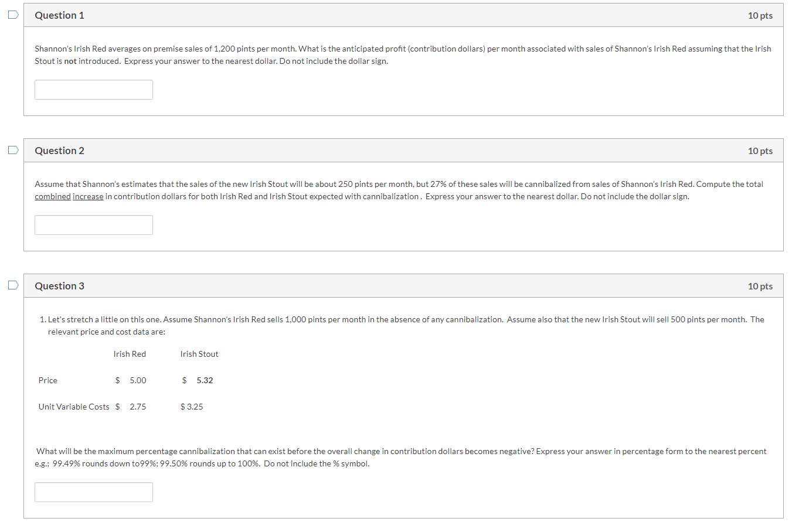Click the 10 pts label for Question 3
The width and height of the screenshot is (792, 532).
[760, 287]
